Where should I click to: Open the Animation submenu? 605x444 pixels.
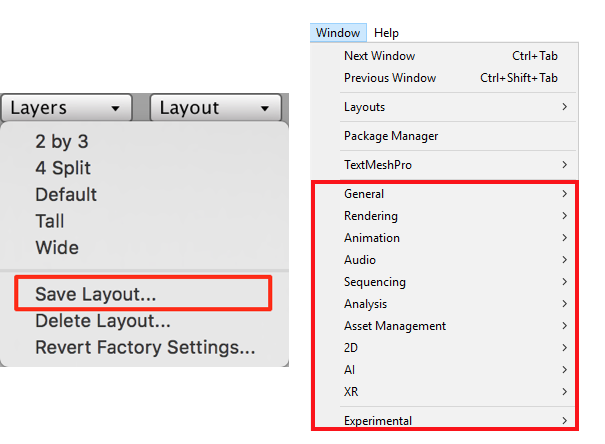click(x=444, y=238)
